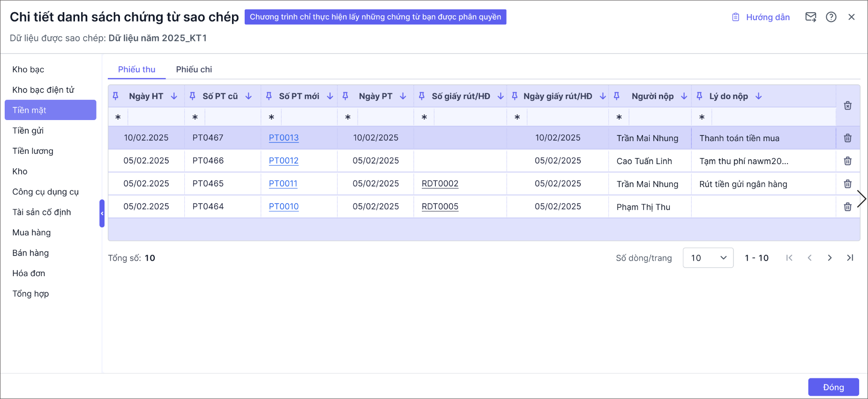Pin the Người nộp column
This screenshot has width=868, height=399.
tap(617, 96)
